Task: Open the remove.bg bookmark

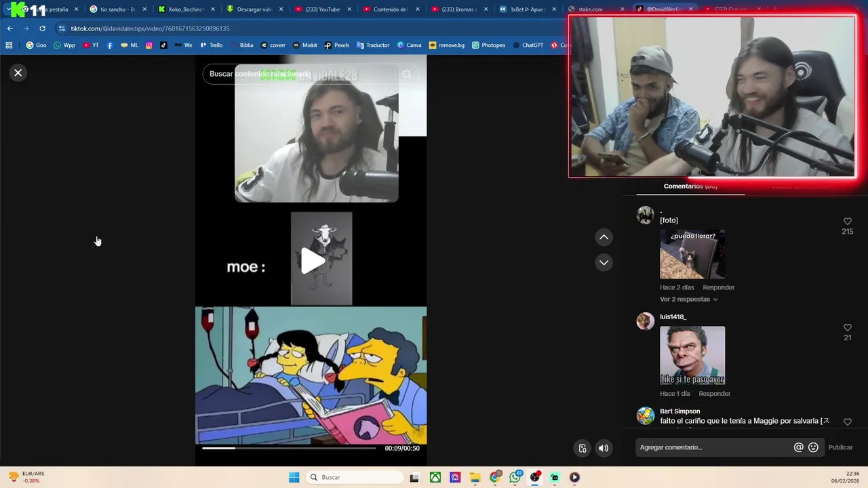Action: 447,45
